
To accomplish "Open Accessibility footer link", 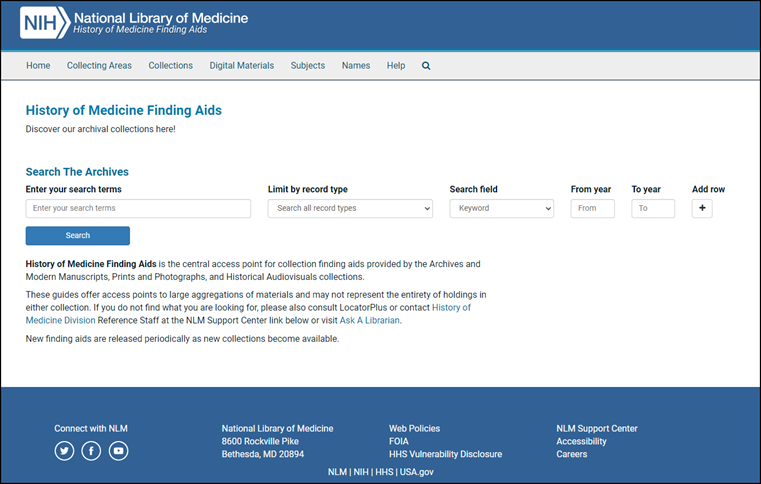I will (581, 441).
